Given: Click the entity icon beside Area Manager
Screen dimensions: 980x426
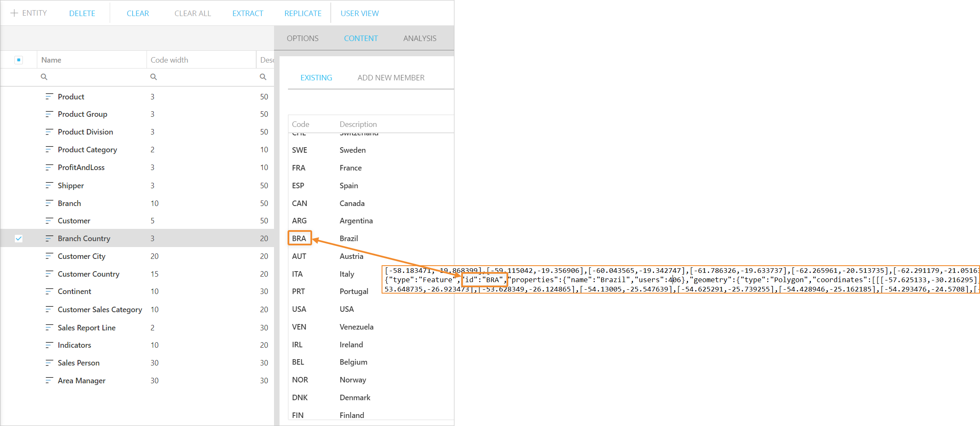Looking at the screenshot, I should pos(49,381).
